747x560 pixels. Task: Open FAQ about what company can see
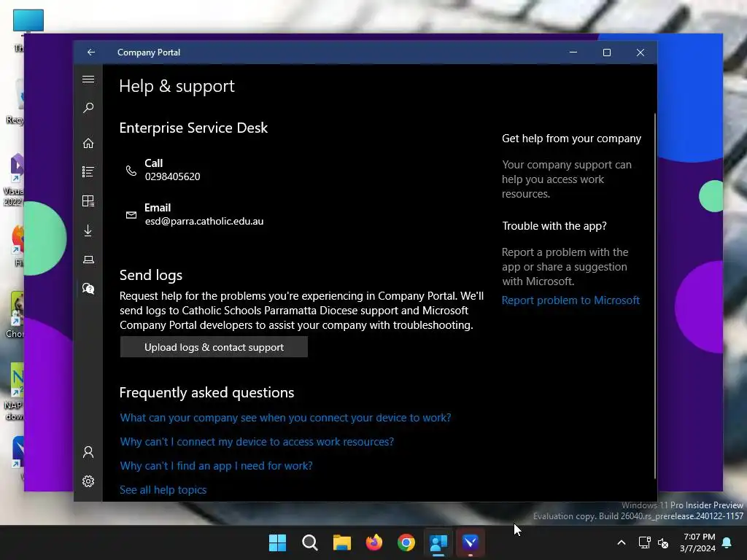(x=285, y=418)
